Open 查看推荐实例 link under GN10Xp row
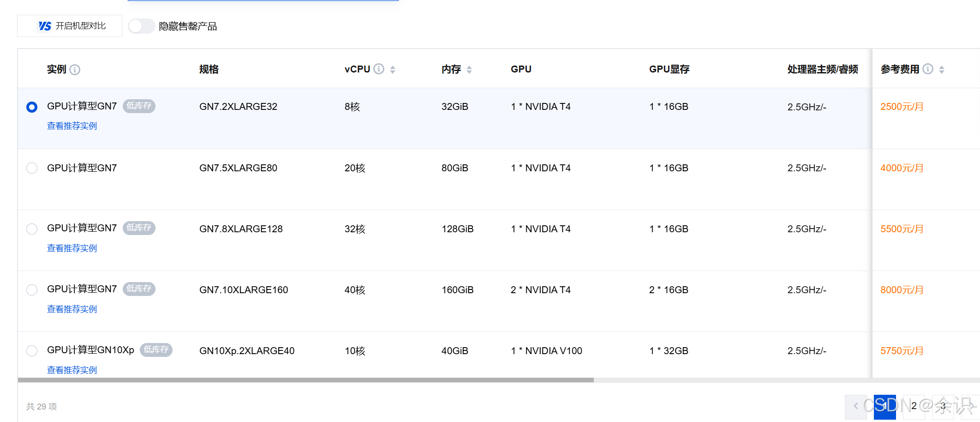 pos(72,370)
